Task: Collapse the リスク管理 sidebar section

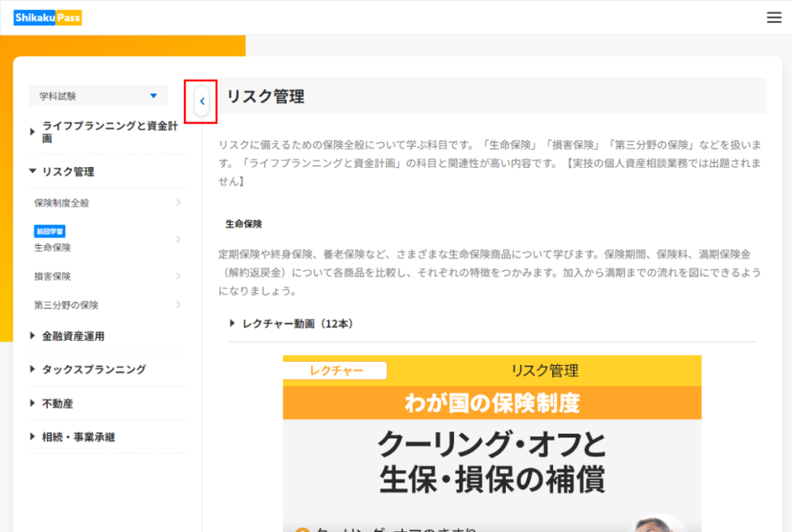Action: point(107,172)
